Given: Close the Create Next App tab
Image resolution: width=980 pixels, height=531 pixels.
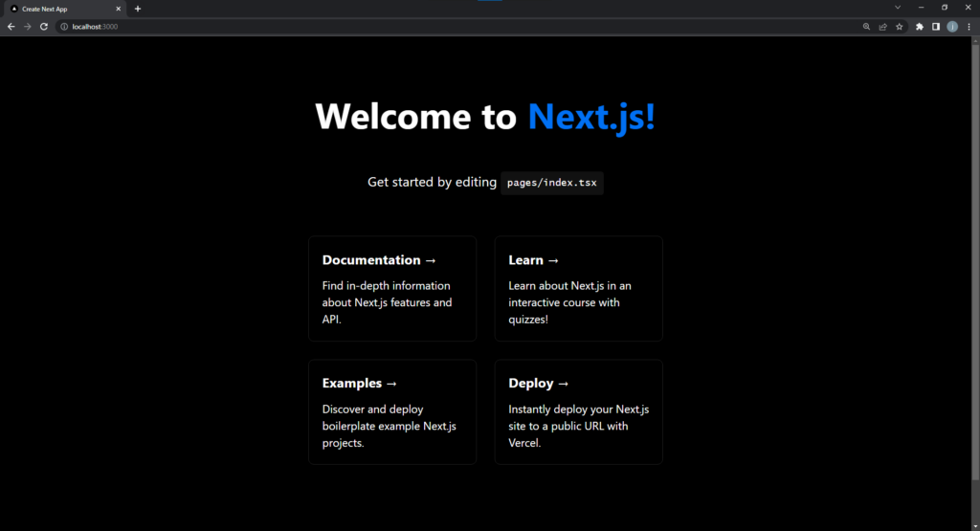Looking at the screenshot, I should tap(118, 9).
